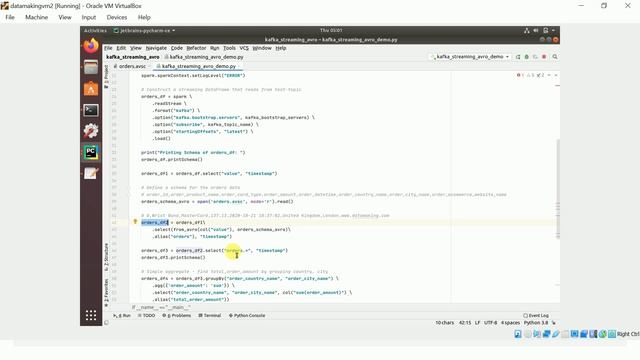Open the Tools menu
The width and height of the screenshot is (640, 360).
pyautogui.click(x=229, y=48)
